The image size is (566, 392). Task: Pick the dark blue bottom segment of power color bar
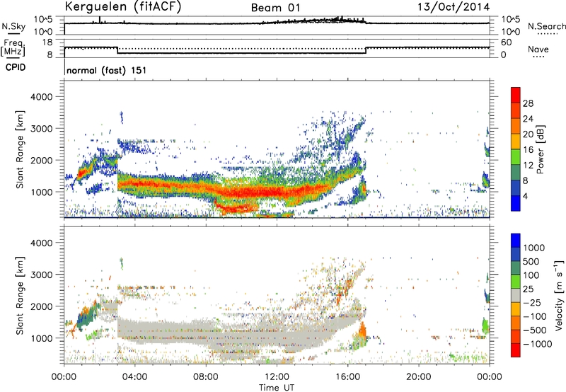pyautogui.click(x=516, y=203)
